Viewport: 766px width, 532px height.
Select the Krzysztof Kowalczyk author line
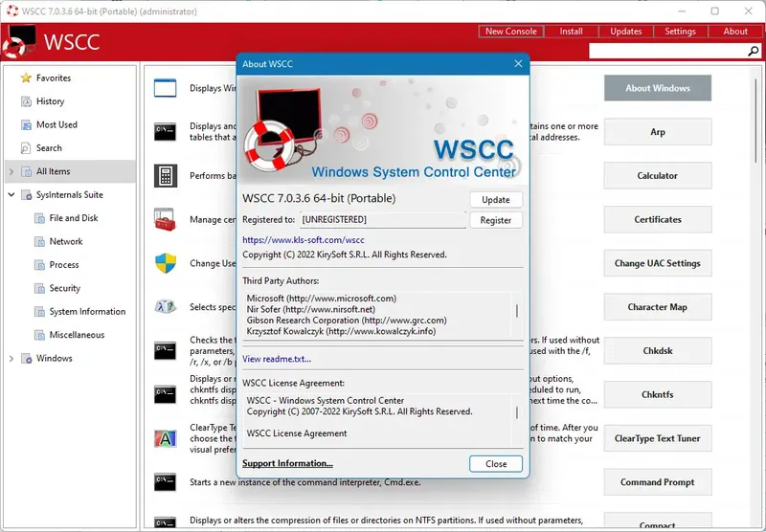click(341, 331)
